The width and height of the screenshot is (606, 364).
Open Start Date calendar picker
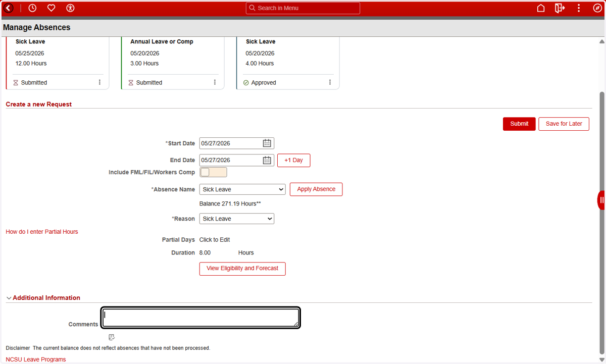pos(267,143)
